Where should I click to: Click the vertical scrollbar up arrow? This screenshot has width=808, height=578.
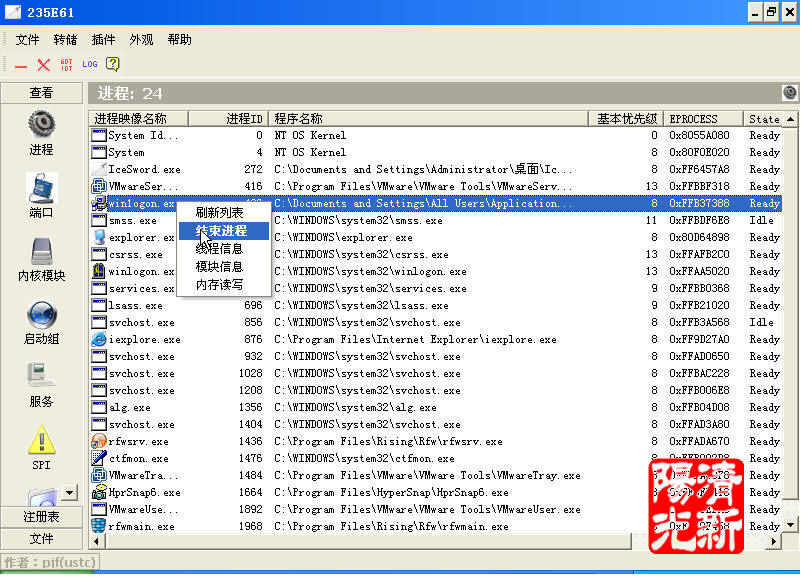(790, 119)
